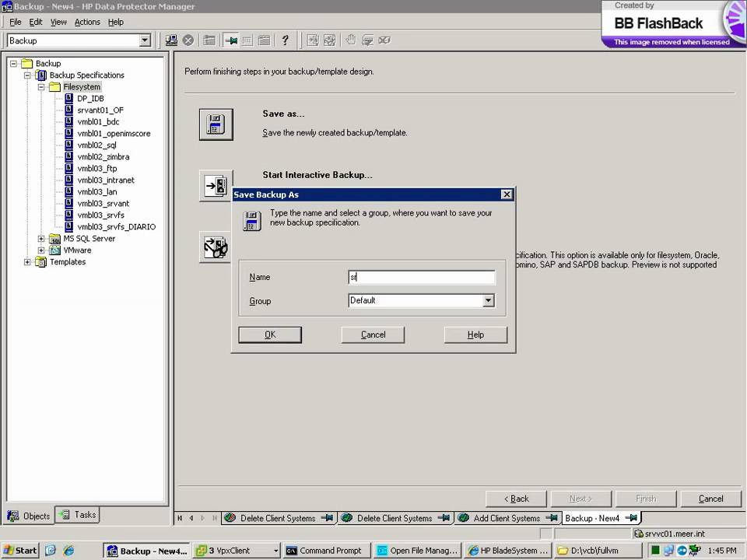
Task: Click the greyed folder toolbar icon
Action: 209,40
